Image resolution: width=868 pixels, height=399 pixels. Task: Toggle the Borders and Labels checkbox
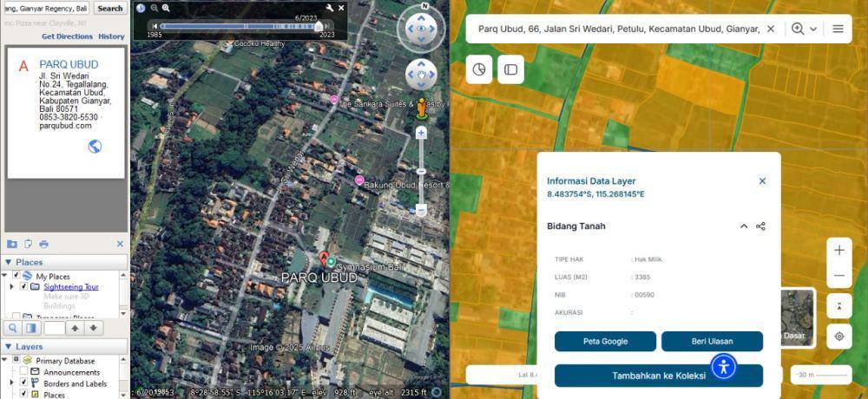pyautogui.click(x=23, y=383)
